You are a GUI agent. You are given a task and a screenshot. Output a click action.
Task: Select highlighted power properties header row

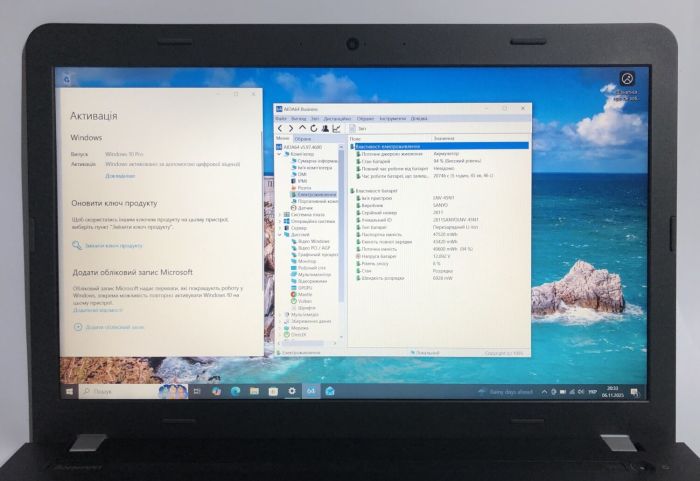pos(439,146)
